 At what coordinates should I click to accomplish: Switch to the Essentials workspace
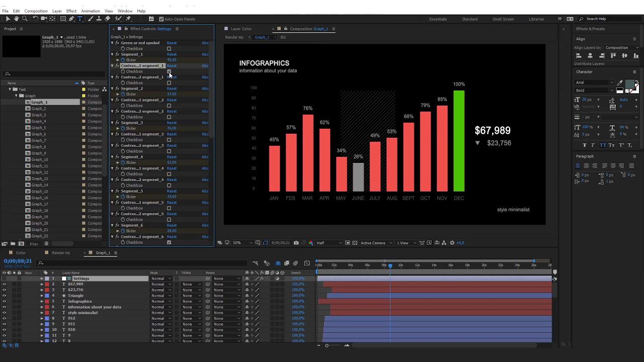tap(438, 19)
